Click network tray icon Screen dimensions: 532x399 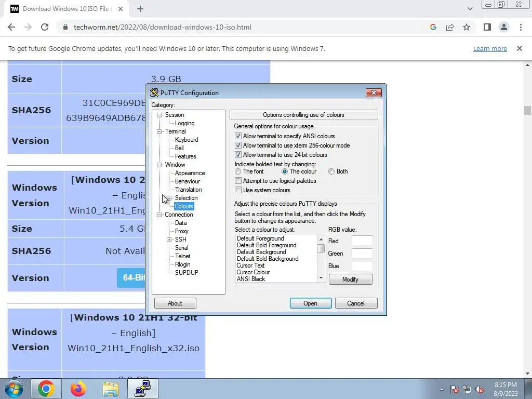point(467,389)
